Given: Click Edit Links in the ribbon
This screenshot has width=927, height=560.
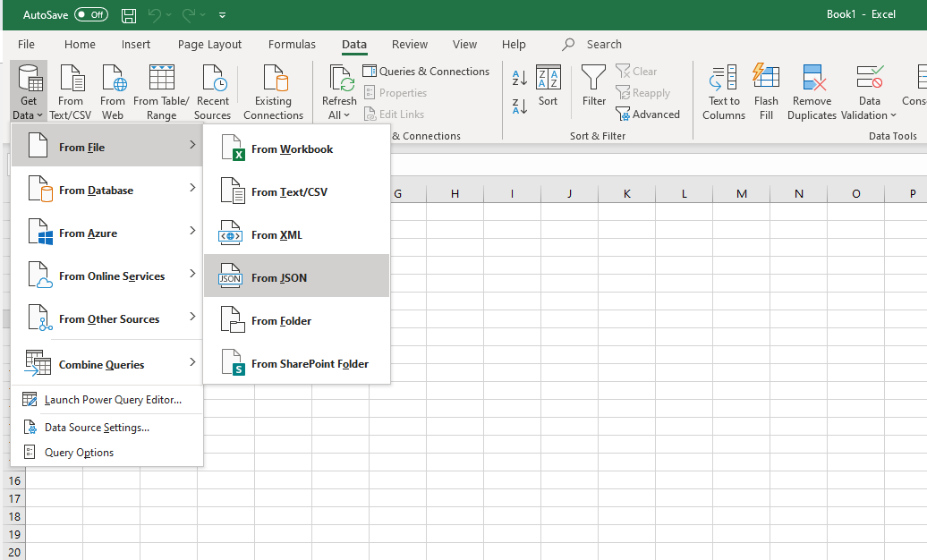Looking at the screenshot, I should pos(394,115).
